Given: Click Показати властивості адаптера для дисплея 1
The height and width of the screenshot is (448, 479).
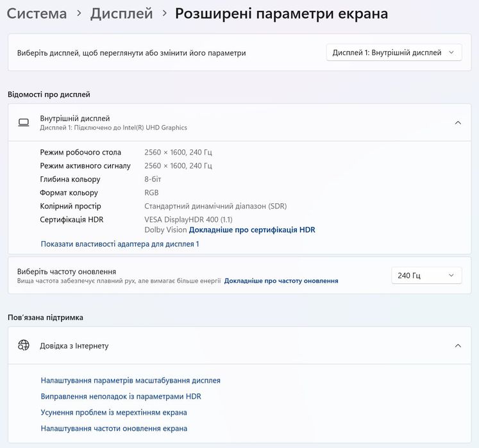Looking at the screenshot, I should (x=120, y=244).
